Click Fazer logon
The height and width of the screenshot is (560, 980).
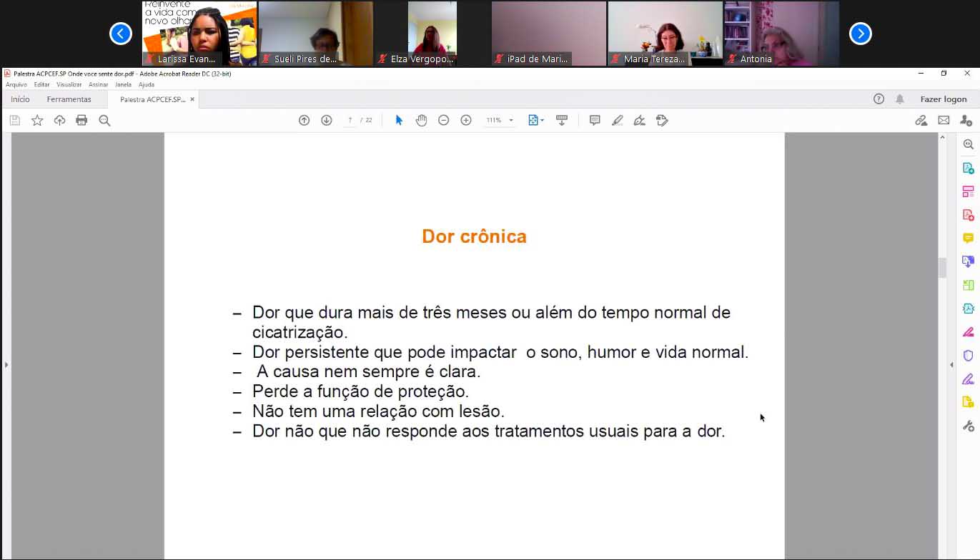(943, 99)
